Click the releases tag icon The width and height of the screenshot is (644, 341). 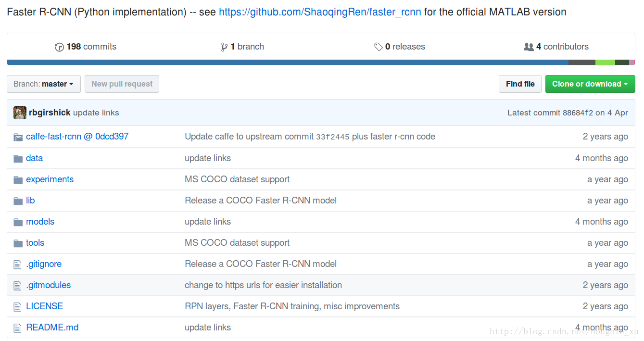coord(379,47)
